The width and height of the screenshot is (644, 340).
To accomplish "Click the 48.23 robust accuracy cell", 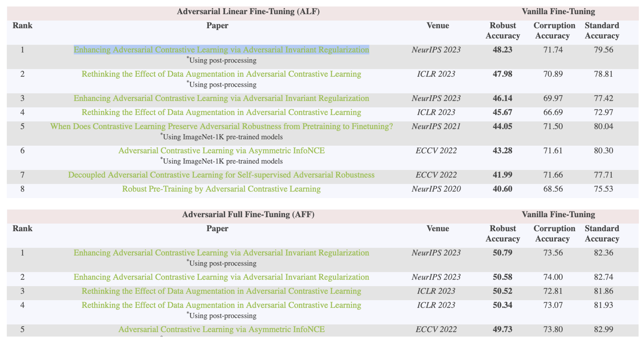I will click(x=502, y=50).
